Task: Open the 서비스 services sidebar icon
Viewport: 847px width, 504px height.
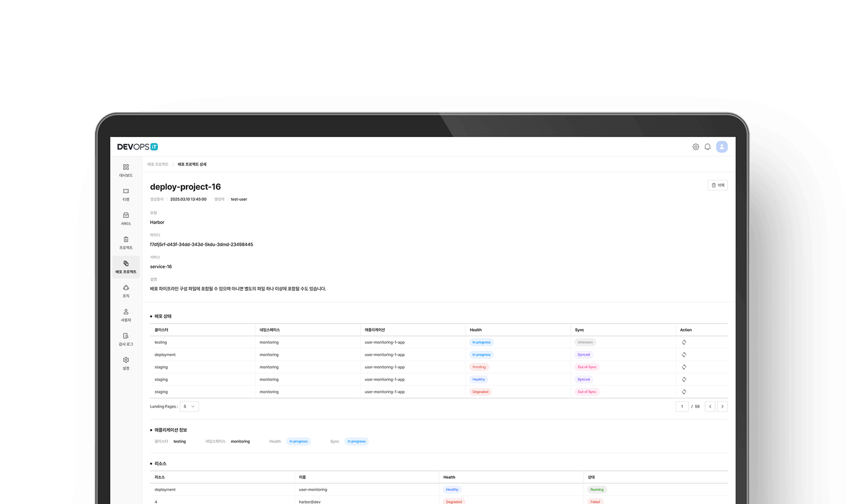Action: pos(126,218)
